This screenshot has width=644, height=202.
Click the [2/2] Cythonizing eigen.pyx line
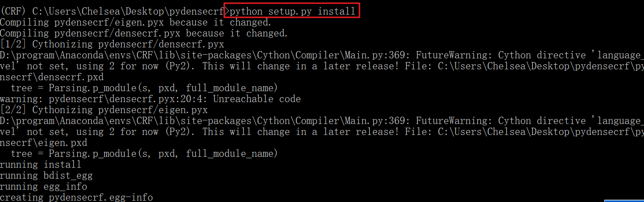pos(104,110)
